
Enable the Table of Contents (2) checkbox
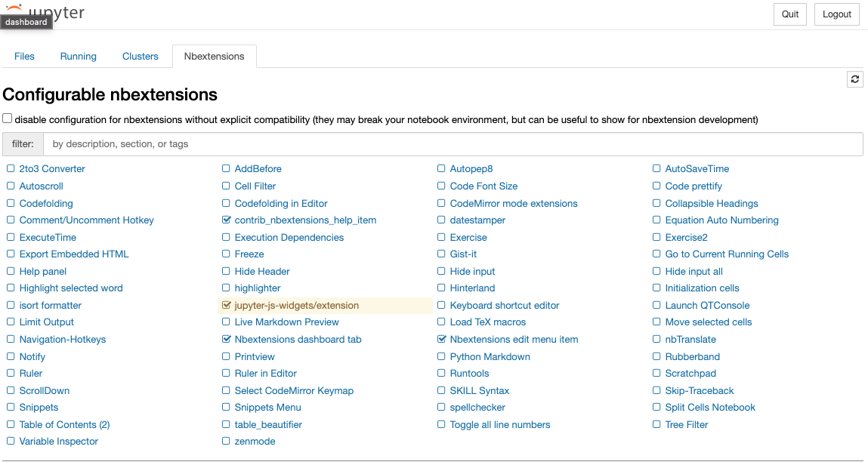(x=11, y=425)
